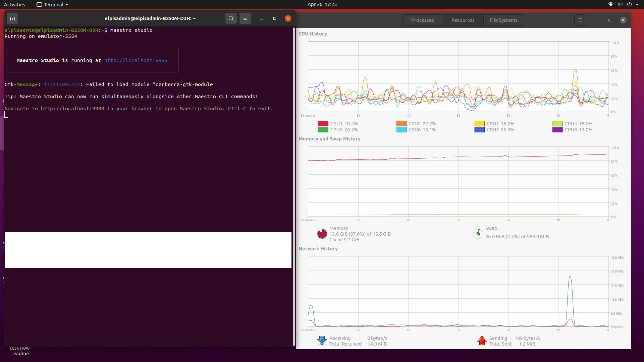Click the Memory usage pie icon
Viewport: 644px width, 362px height.
(x=322, y=234)
